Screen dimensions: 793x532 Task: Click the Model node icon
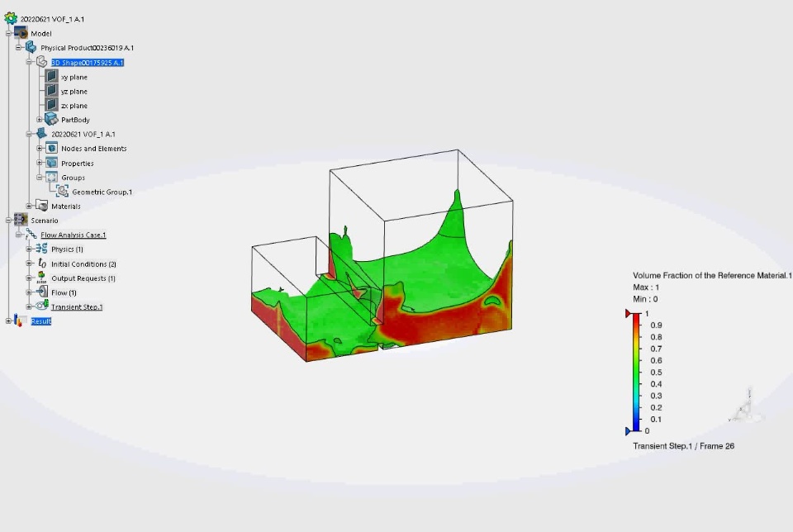pyautogui.click(x=21, y=33)
